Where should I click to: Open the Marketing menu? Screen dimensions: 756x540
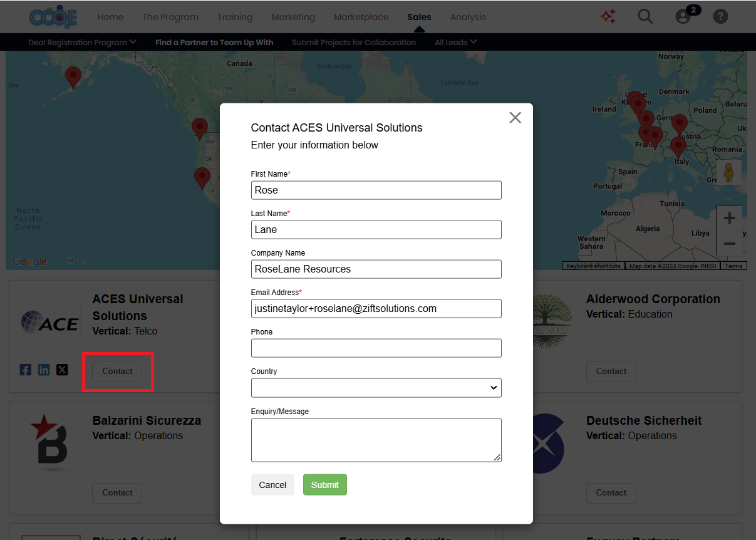point(293,17)
